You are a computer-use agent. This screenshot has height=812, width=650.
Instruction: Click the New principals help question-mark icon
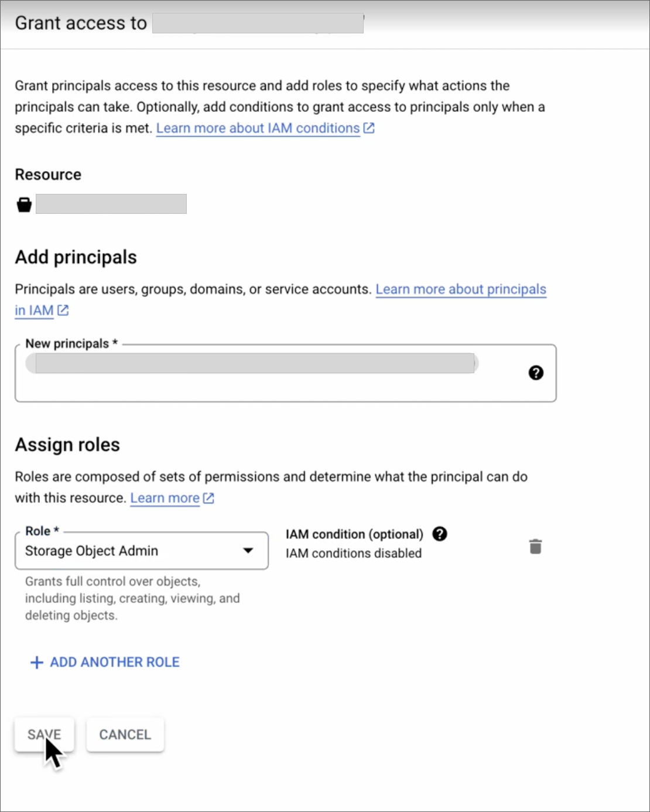[x=536, y=373]
